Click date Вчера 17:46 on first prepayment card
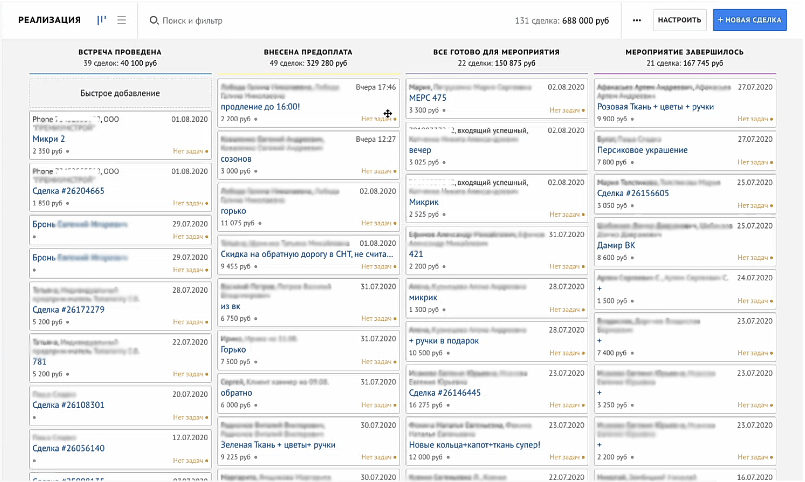Image resolution: width=805 pixels, height=482 pixels. tap(376, 87)
